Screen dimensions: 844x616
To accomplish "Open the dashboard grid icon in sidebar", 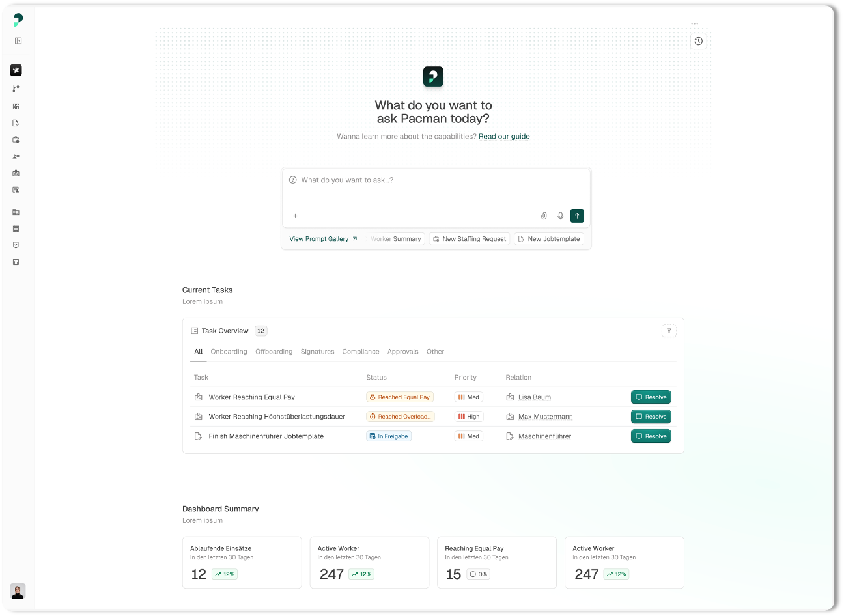I will (x=16, y=106).
